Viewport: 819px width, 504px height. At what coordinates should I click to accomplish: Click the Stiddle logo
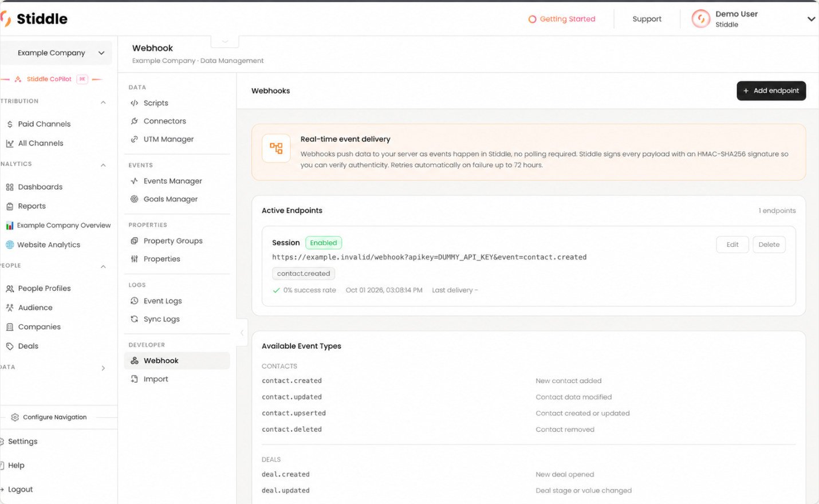tap(34, 19)
